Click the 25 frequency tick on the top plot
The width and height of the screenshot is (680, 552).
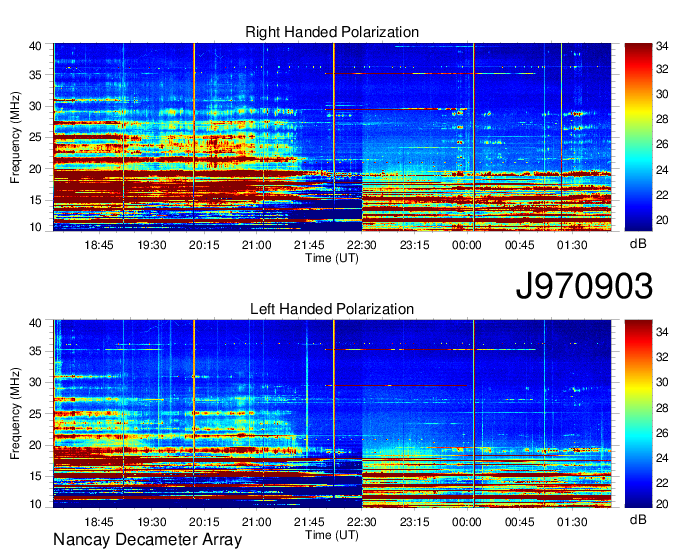coord(35,137)
